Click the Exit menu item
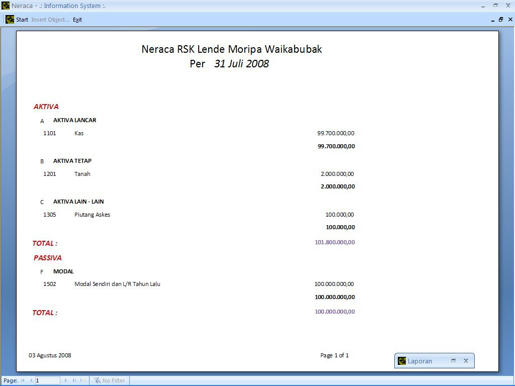Viewport: 515px width, 386px height. [x=77, y=20]
